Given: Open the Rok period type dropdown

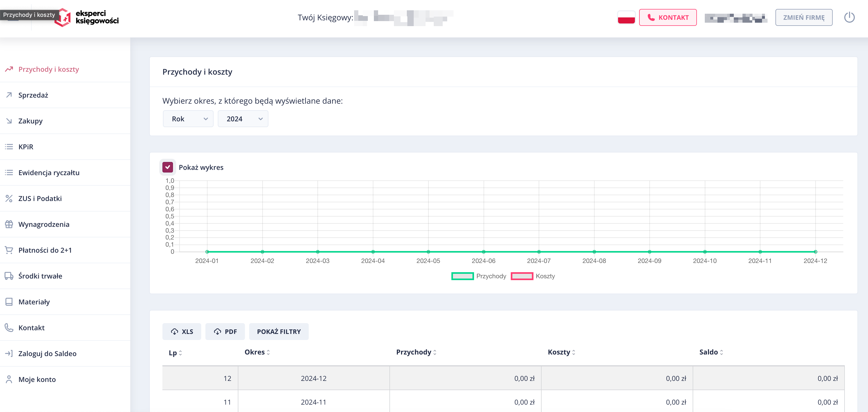Looking at the screenshot, I should click(188, 119).
